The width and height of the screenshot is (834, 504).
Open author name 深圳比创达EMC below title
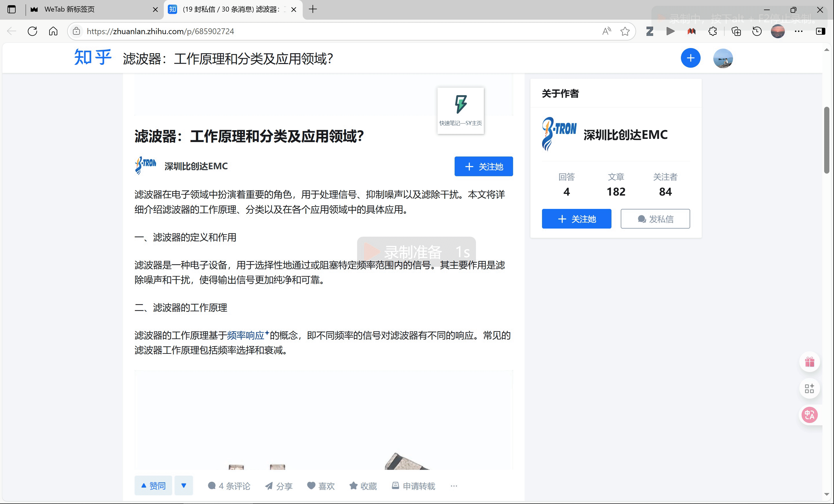click(196, 166)
